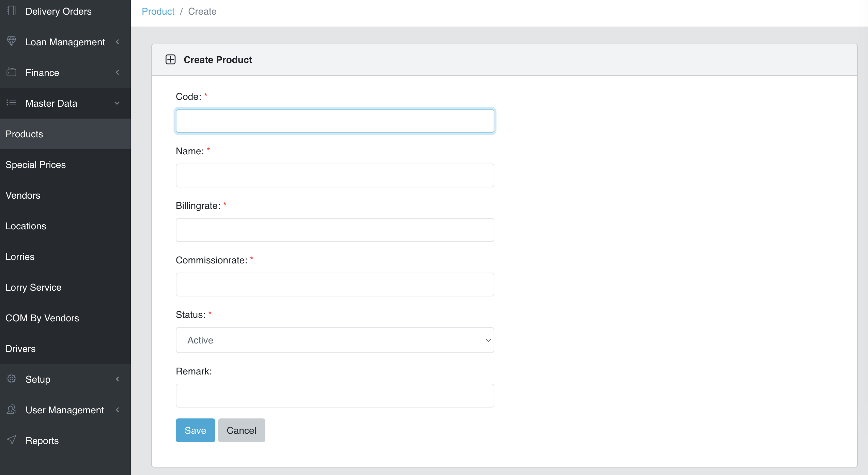Click the plus icon beside Create Product
The image size is (868, 475).
(x=170, y=60)
